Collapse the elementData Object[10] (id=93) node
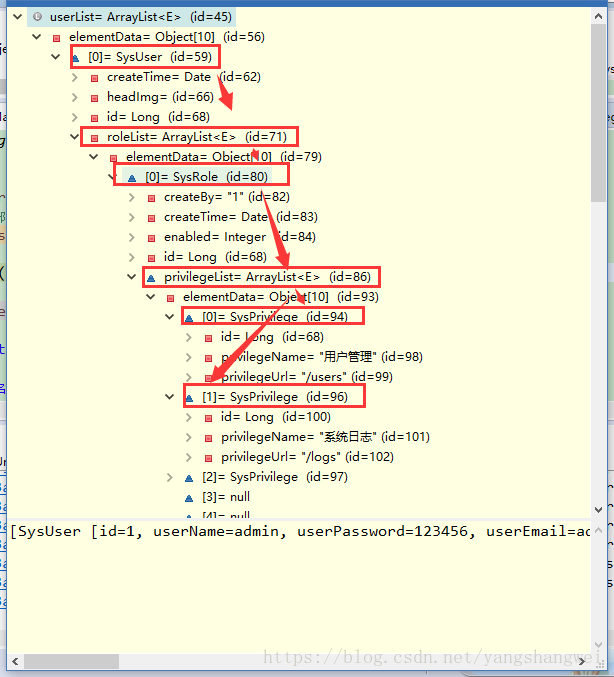The width and height of the screenshot is (614, 677). (151, 297)
